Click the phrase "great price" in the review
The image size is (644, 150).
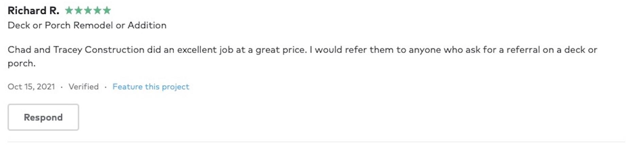[281, 50]
